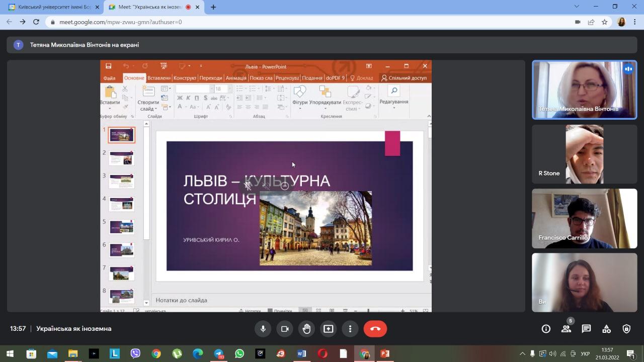
Task: Open meeting details info icon
Action: pyautogui.click(x=546, y=329)
